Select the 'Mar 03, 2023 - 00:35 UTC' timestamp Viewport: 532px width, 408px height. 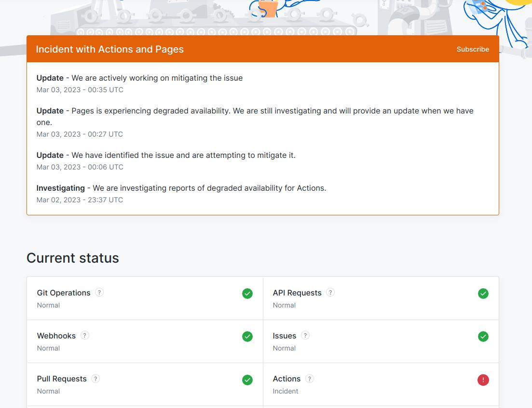click(x=80, y=90)
